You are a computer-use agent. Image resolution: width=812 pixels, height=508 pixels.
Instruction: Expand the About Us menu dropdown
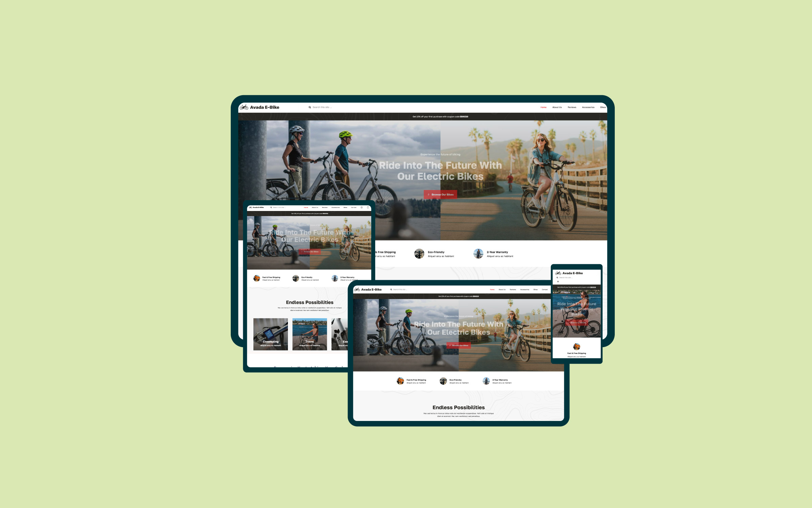pos(555,107)
